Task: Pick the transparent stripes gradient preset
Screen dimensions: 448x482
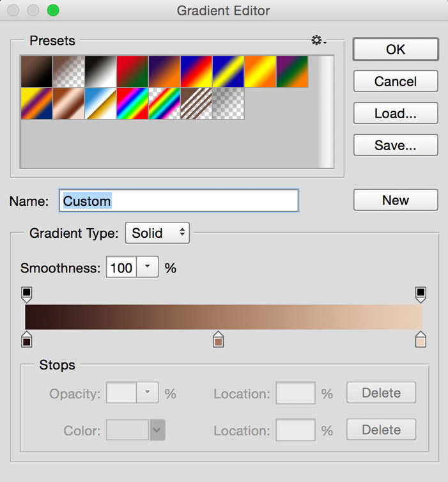Action: click(196, 104)
